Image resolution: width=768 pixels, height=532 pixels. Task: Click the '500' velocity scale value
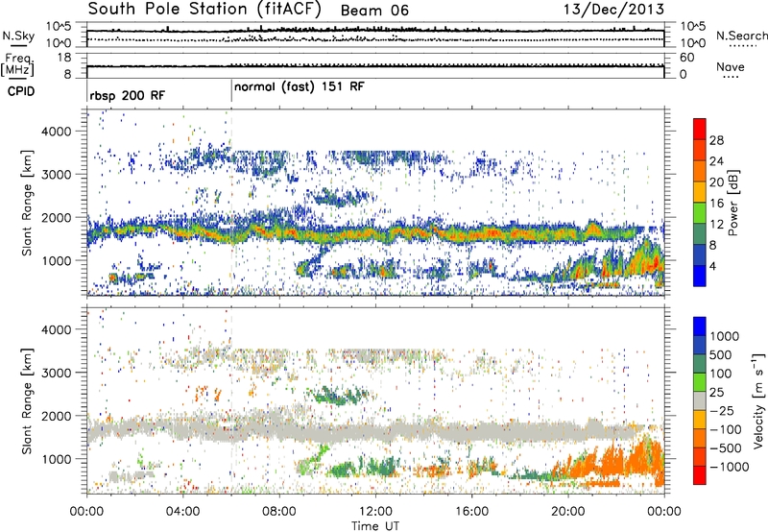(721, 355)
